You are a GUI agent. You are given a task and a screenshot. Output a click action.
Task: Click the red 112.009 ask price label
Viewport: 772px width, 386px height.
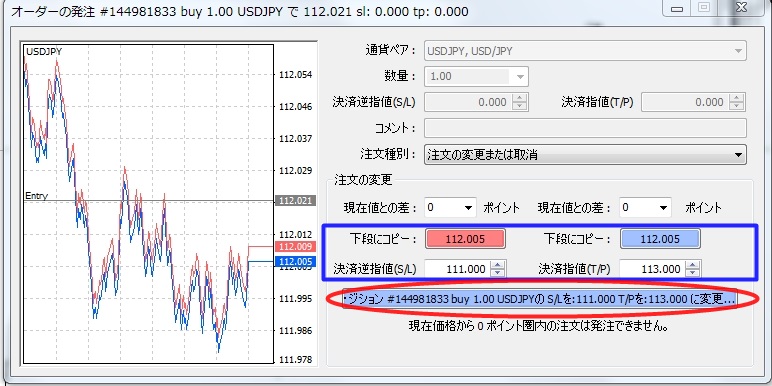tap(296, 247)
